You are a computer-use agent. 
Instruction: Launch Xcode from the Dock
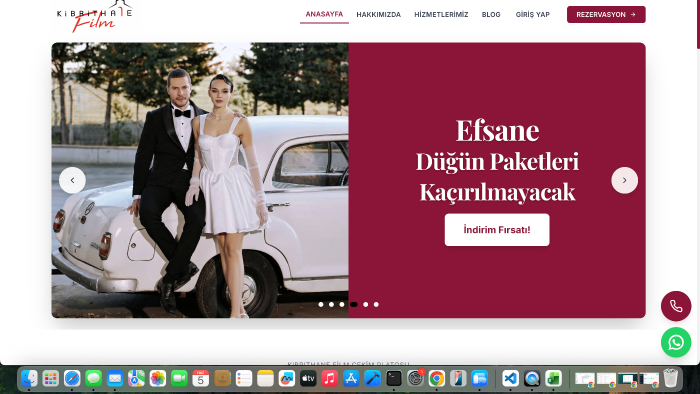(372, 379)
